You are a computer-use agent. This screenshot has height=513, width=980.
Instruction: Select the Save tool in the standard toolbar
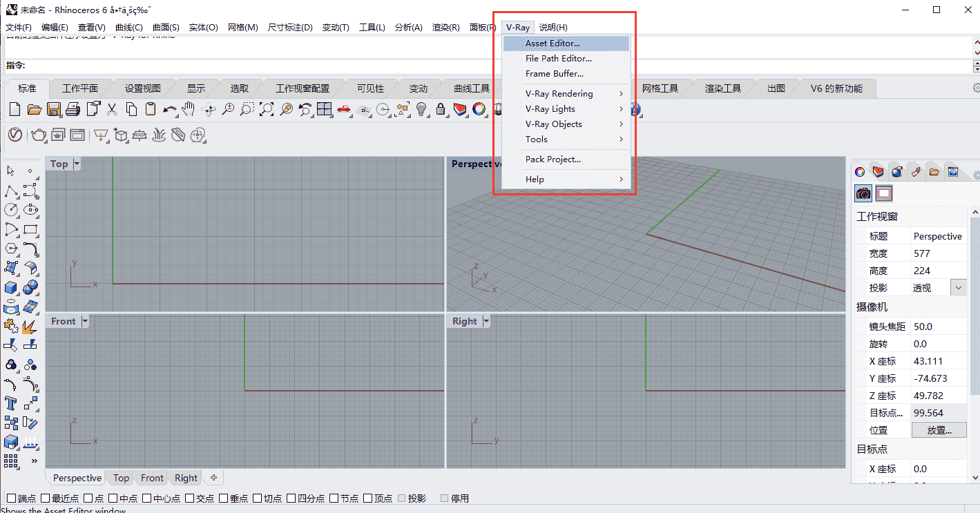(55, 108)
